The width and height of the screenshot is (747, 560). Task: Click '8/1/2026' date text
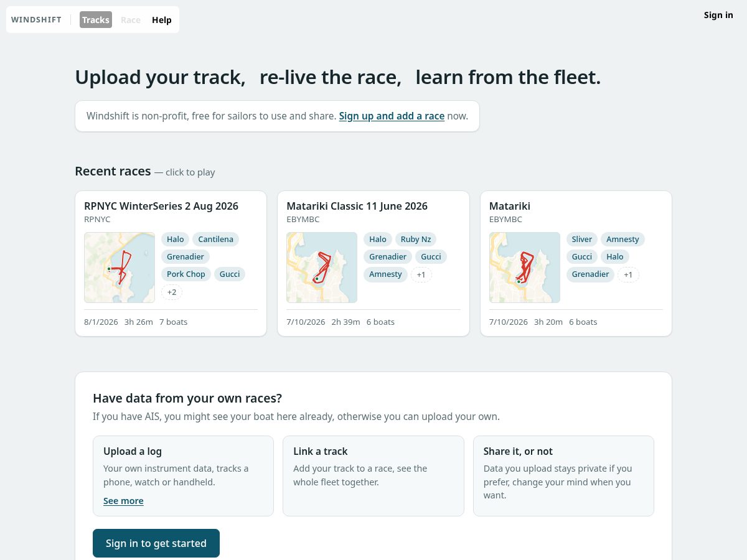point(101,322)
